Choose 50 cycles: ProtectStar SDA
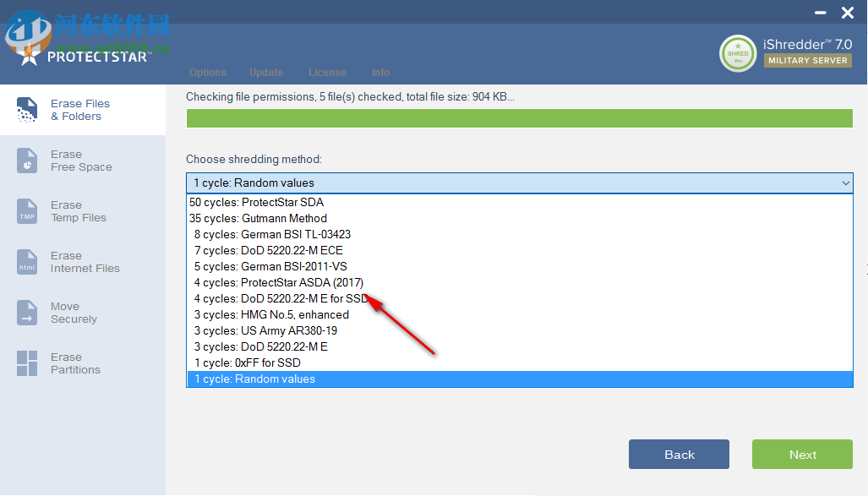Image resolution: width=868 pixels, height=496 pixels. click(519, 202)
